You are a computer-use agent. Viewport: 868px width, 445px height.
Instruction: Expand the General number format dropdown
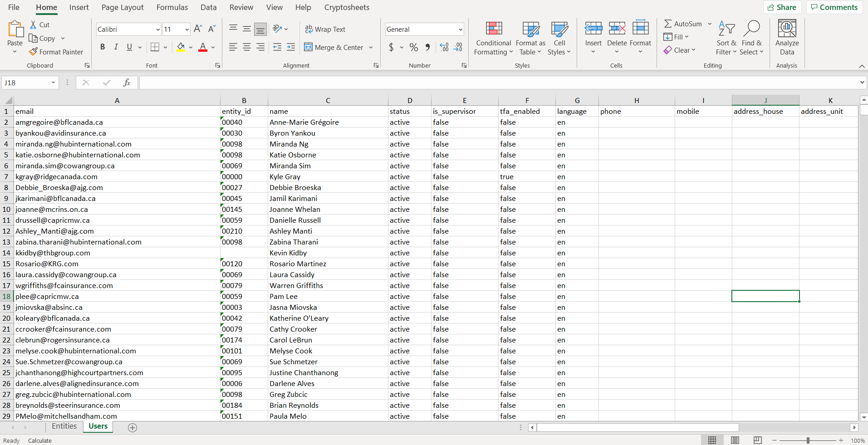tap(461, 29)
